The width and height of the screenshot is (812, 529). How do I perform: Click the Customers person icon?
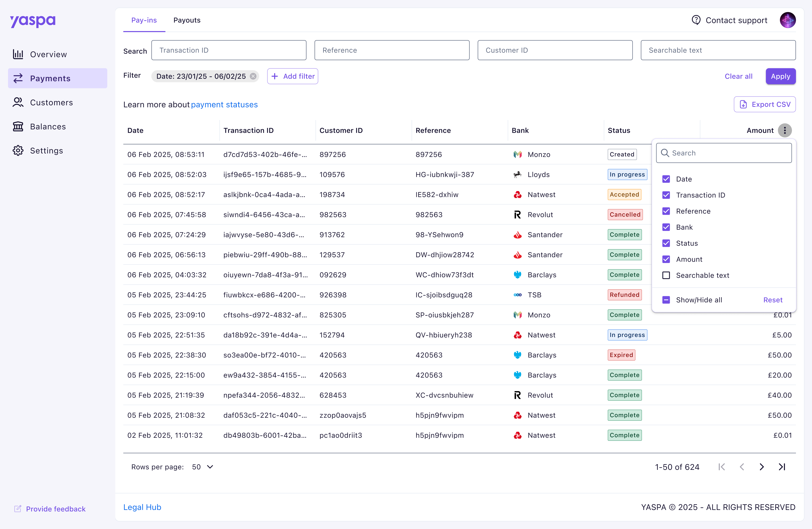18,102
